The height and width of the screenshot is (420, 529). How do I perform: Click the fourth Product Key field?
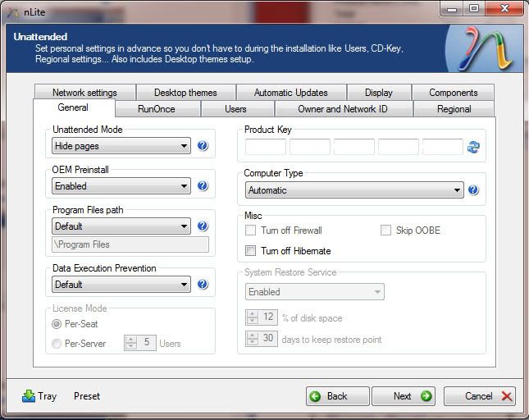tap(398, 147)
